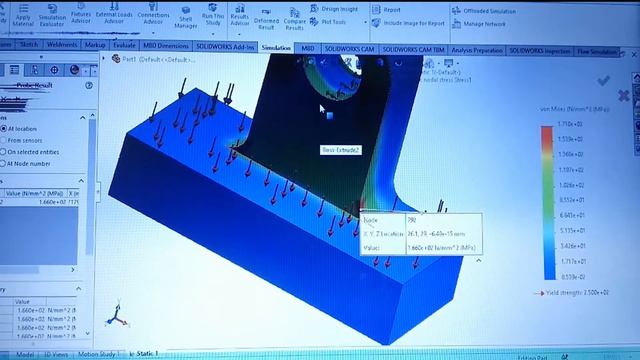Select the From sensors option

pyautogui.click(x=21, y=140)
